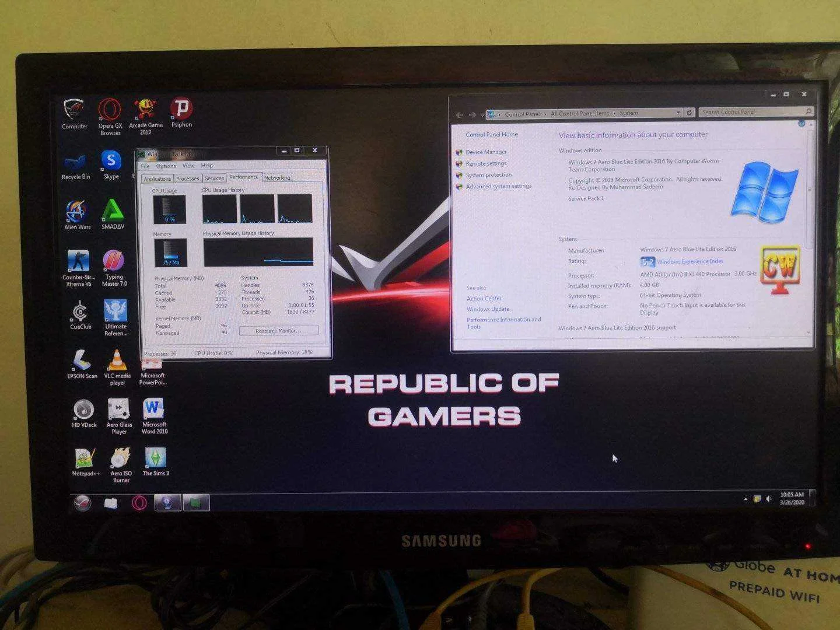Click the 'Service Pack 1' text
Viewport: 840px width, 630px height.
[x=586, y=199]
